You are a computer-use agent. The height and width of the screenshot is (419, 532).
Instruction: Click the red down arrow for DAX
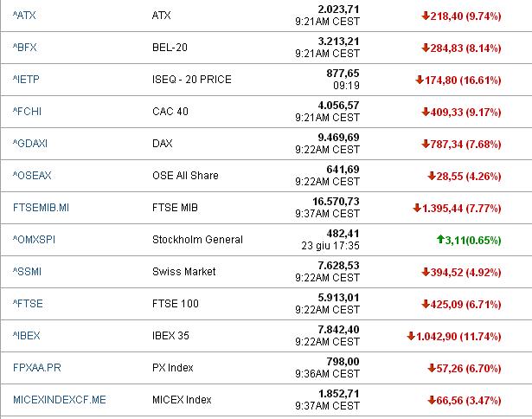click(x=426, y=144)
